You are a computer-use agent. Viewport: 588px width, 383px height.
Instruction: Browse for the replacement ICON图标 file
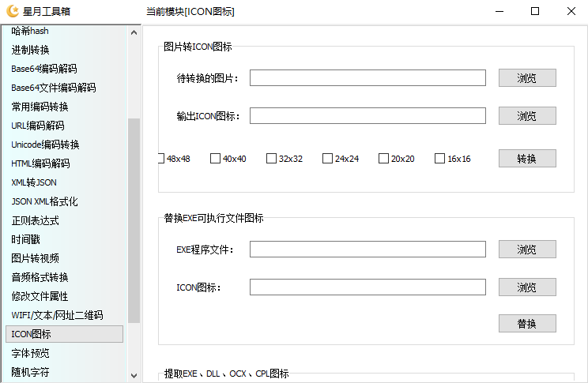pyautogui.click(x=527, y=287)
